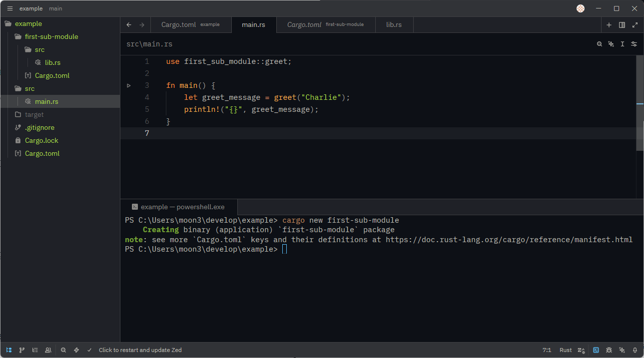The width and height of the screenshot is (644, 358).
Task: Click the lightning bolt icon in status bar
Action: 76,350
